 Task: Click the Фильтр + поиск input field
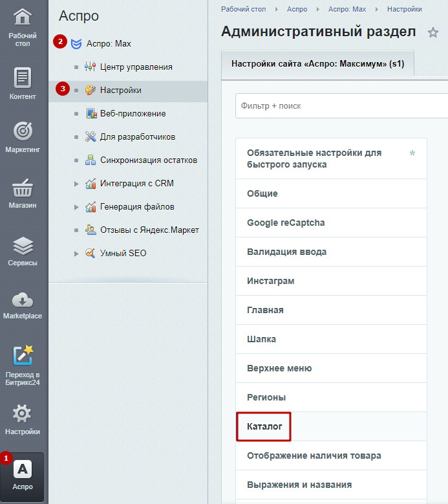click(342, 106)
